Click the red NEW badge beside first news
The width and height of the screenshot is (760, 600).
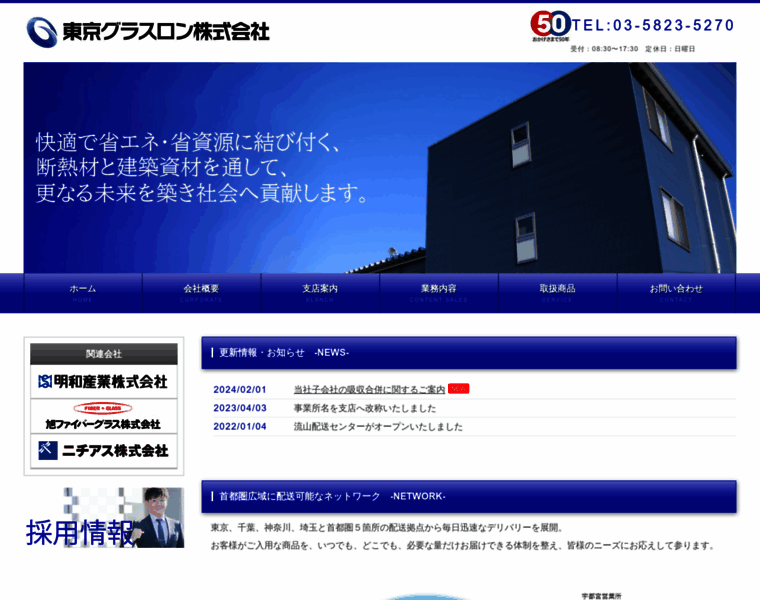[459, 389]
